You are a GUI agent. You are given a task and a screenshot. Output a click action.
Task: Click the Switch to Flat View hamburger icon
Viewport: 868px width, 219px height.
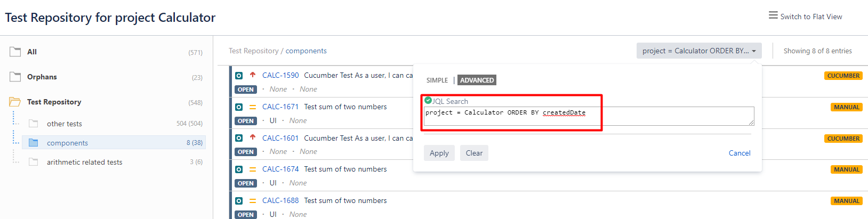click(x=773, y=15)
